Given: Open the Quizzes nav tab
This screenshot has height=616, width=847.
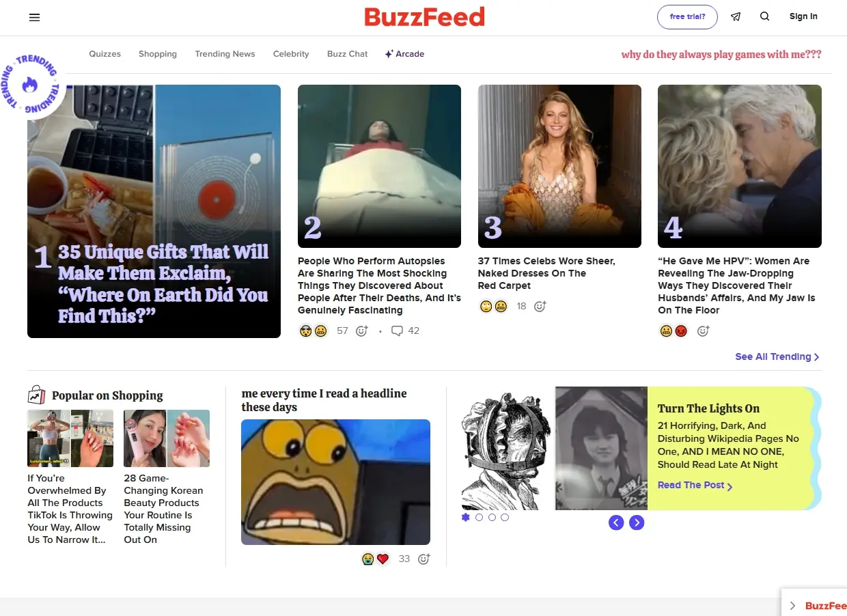Looking at the screenshot, I should pyautogui.click(x=105, y=54).
